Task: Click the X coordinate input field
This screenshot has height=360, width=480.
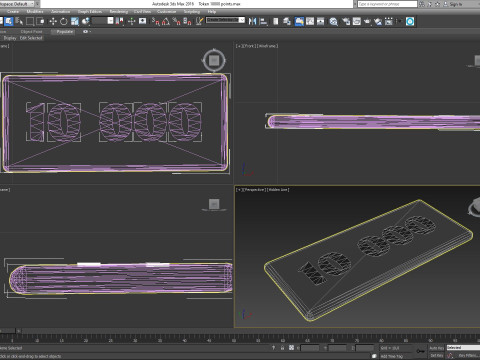Action: [x=310, y=348]
